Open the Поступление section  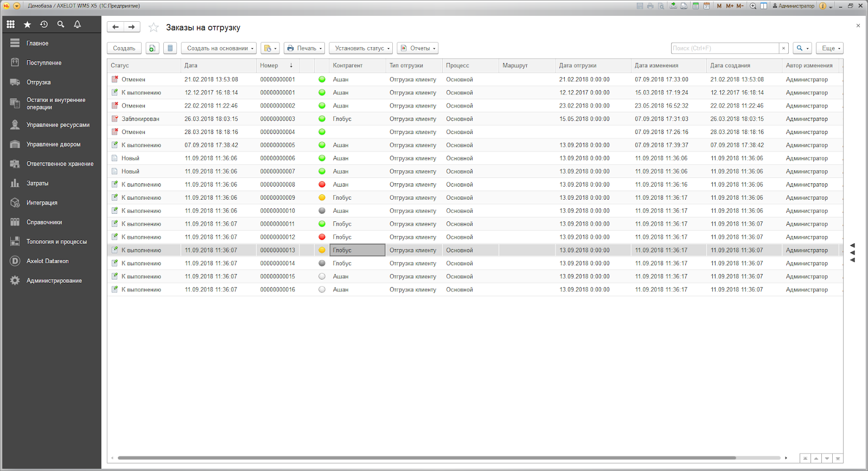tap(51, 63)
